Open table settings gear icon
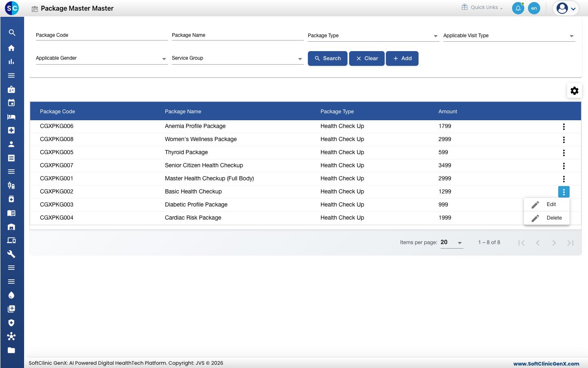 (575, 91)
